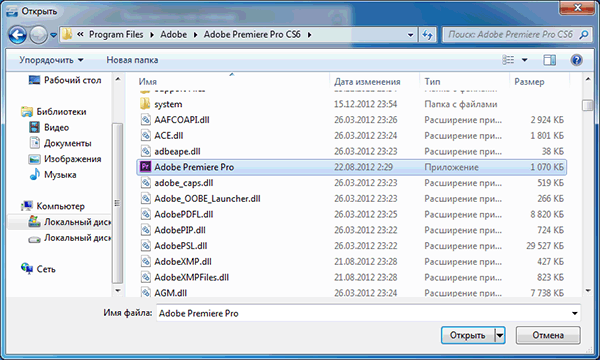The height and width of the screenshot is (360, 600).
Task: Select Program Files in breadcrumb path
Action: [x=116, y=34]
